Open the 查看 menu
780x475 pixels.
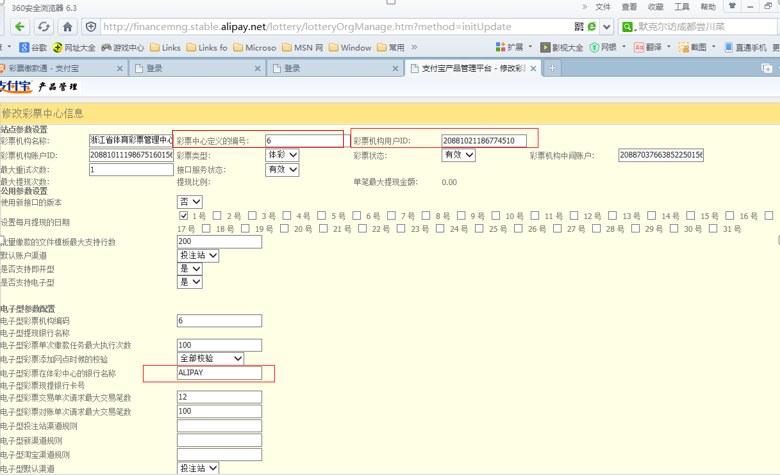[x=629, y=7]
